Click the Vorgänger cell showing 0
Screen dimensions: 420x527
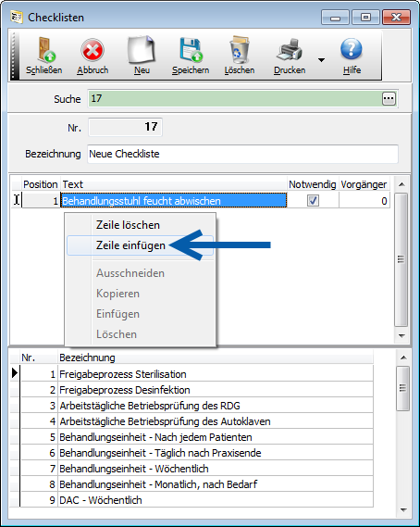[364, 201]
